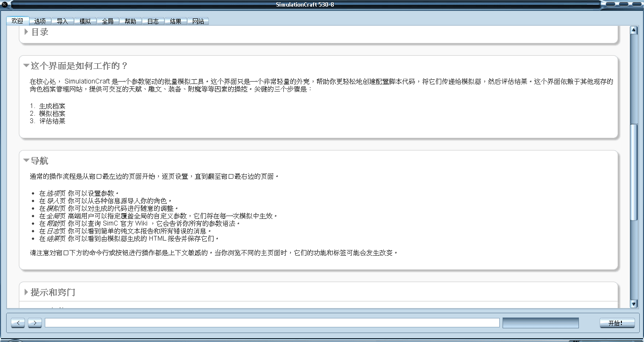Click the forward arrow navigation button

[35, 323]
